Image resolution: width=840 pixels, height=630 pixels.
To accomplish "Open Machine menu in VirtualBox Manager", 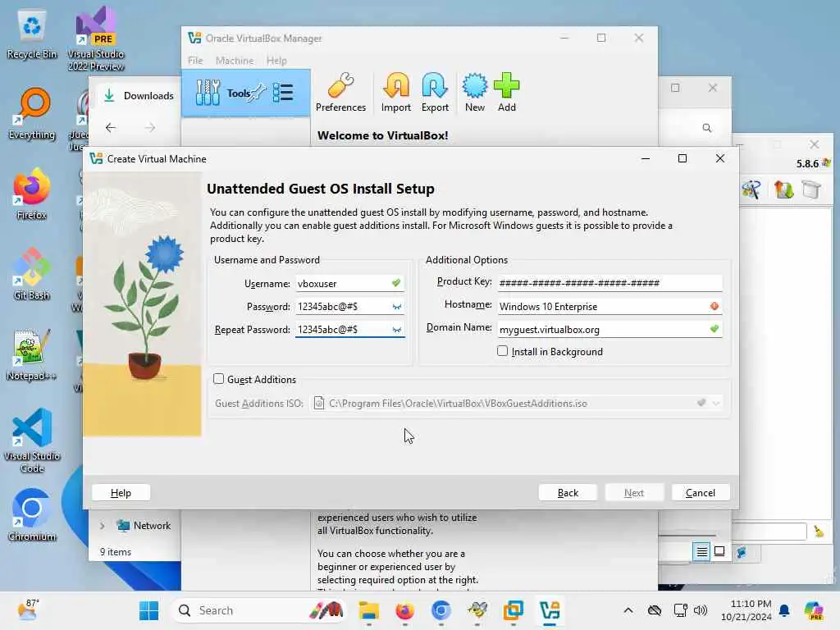I will click(x=235, y=61).
